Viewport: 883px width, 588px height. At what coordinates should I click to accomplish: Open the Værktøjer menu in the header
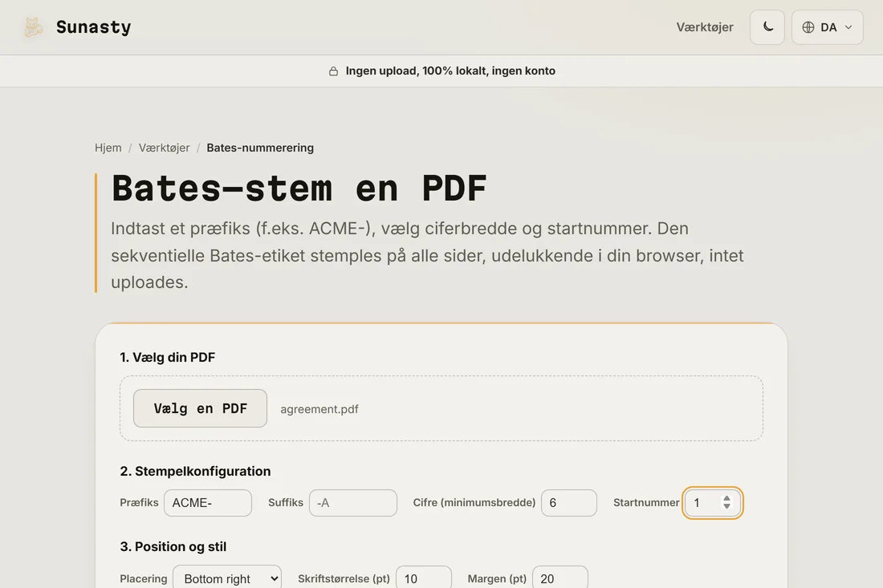[x=705, y=27]
